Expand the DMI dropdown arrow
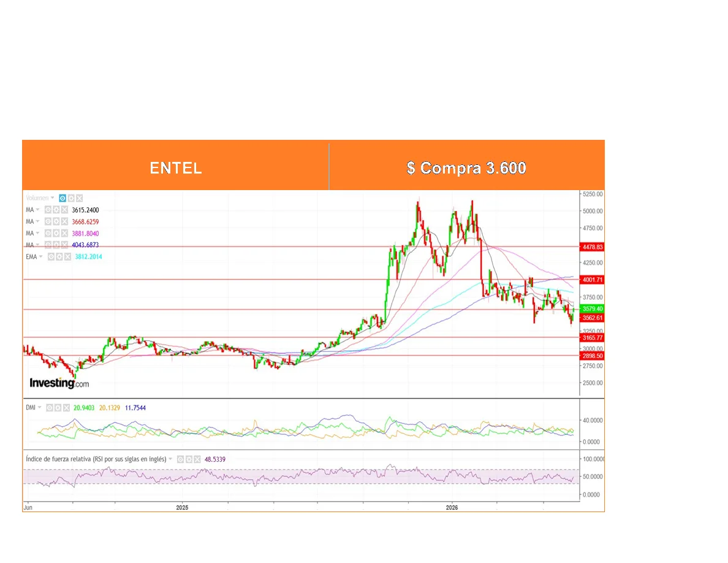 point(39,408)
